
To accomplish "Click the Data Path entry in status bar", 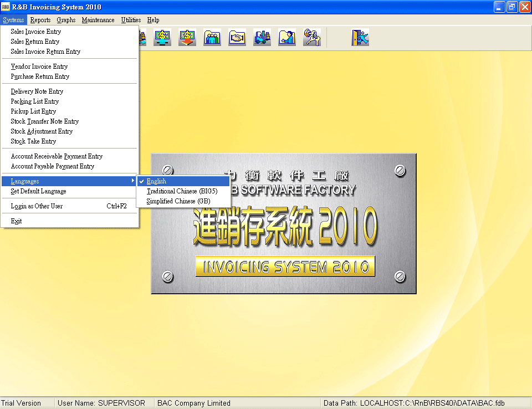I will [x=414, y=403].
